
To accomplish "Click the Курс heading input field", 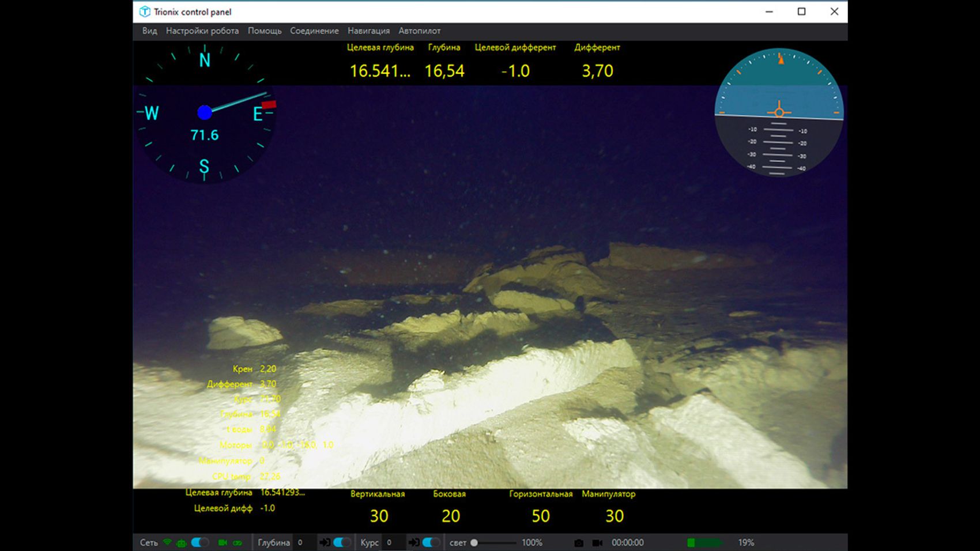I will 393,542.
